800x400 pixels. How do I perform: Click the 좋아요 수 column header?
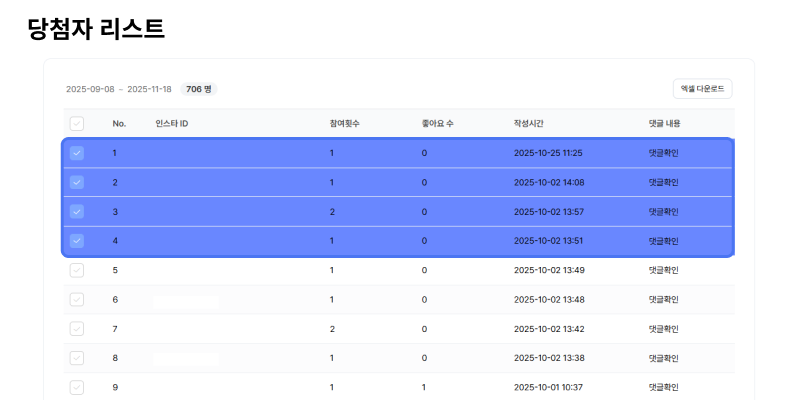pos(437,124)
